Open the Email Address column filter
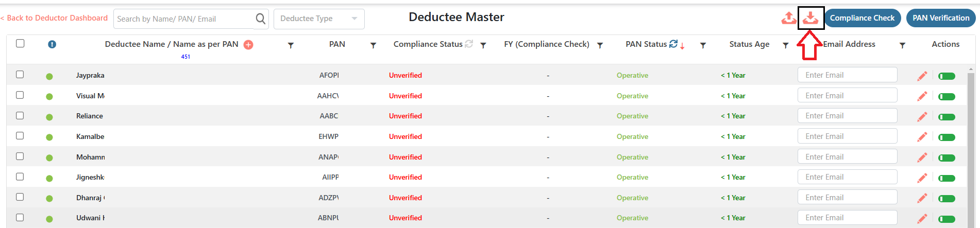 click(x=902, y=45)
